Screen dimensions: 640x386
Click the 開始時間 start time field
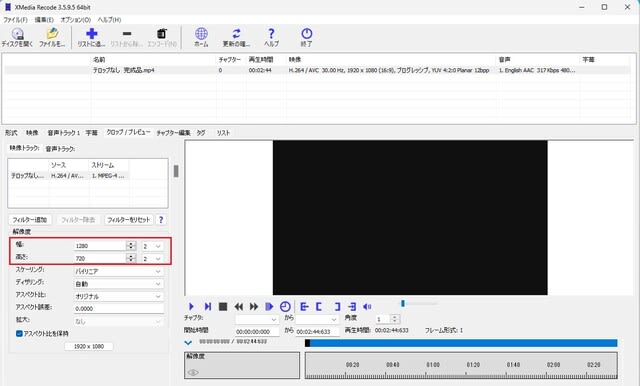[x=257, y=332]
